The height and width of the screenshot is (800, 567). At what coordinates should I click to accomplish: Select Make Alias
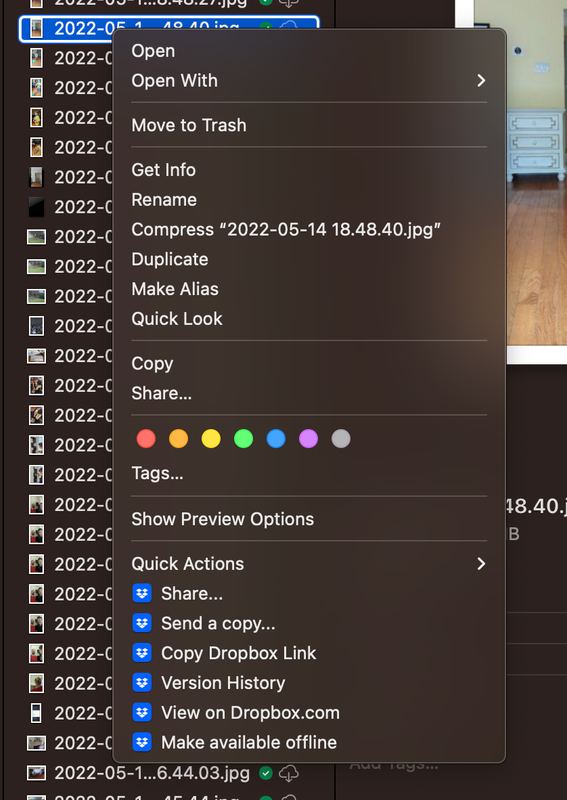pos(175,289)
